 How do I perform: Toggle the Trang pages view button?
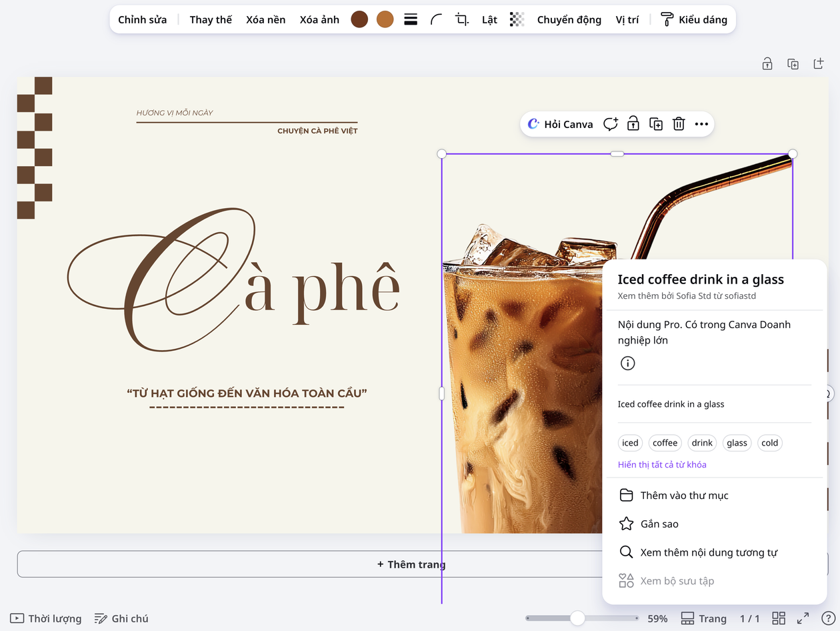point(704,618)
